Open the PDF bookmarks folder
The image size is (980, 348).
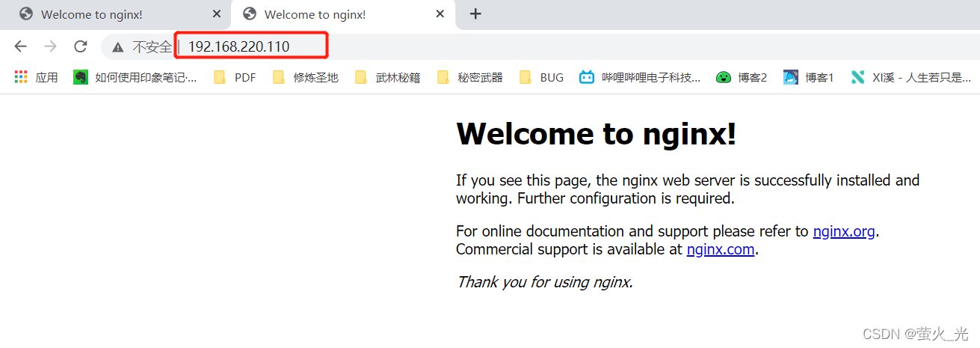click(235, 76)
